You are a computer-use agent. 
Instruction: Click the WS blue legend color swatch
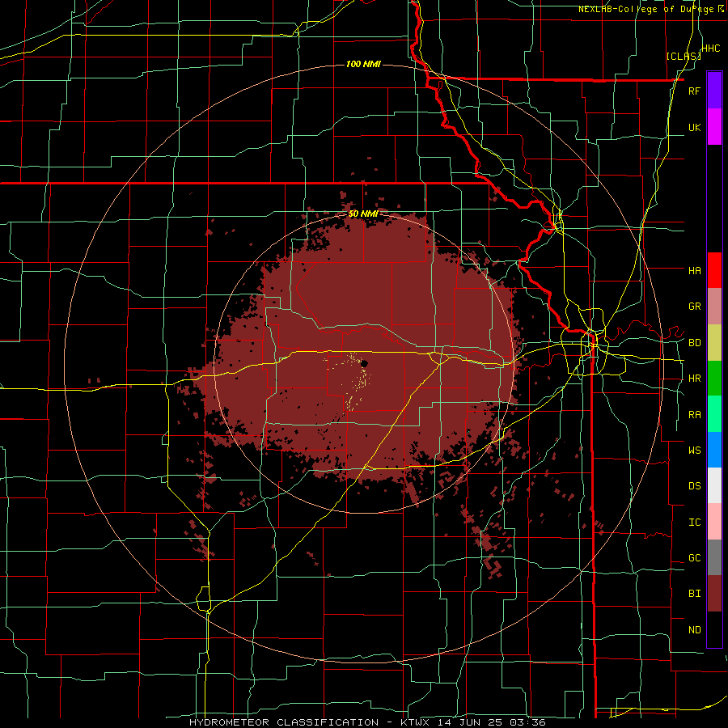tap(714, 450)
